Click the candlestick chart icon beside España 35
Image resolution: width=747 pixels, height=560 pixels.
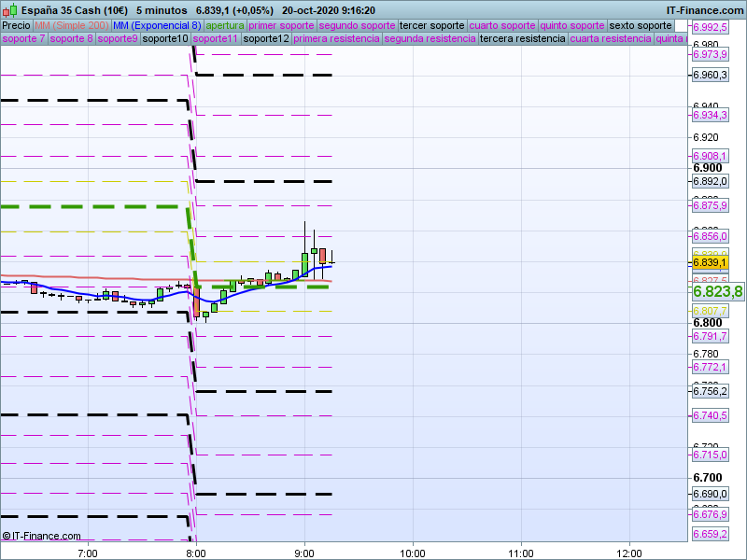(9, 10)
